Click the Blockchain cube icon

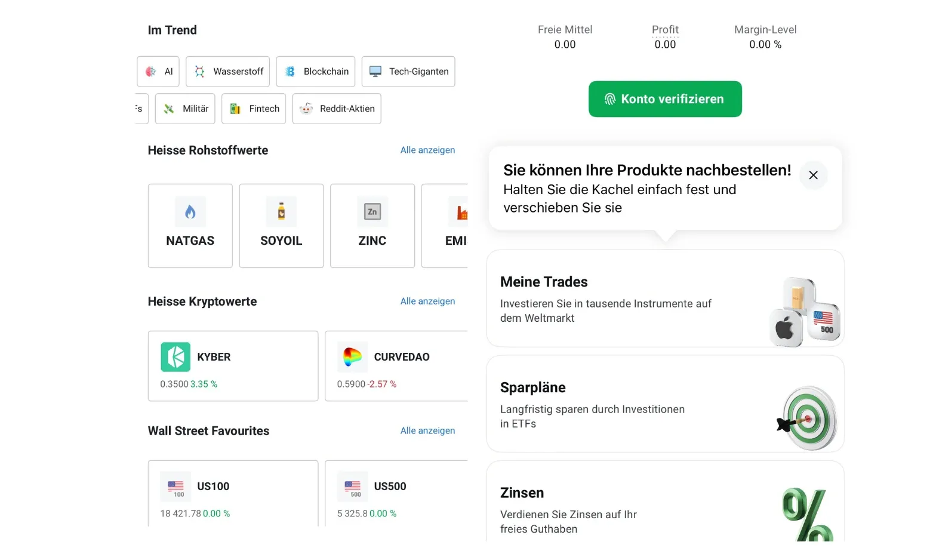point(290,72)
